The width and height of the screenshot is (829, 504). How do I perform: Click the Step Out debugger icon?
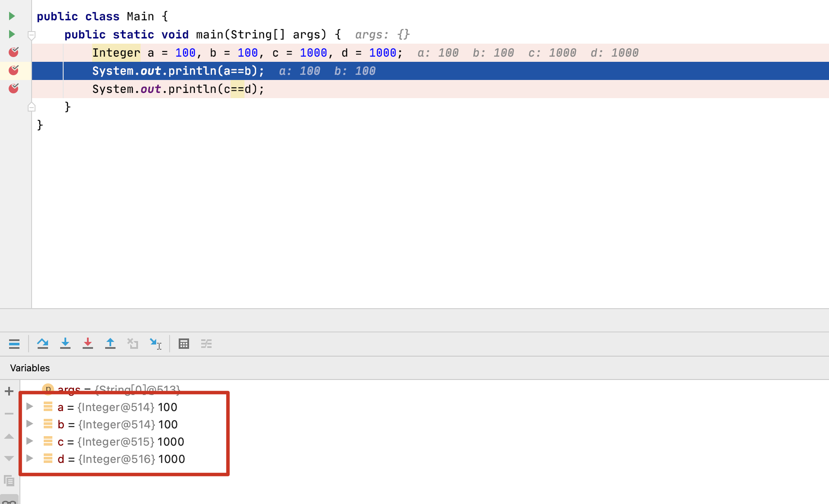[x=110, y=344]
